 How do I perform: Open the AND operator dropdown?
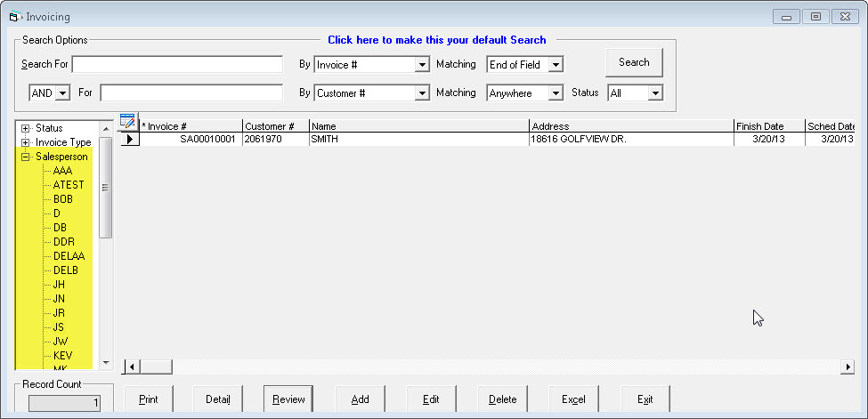[x=62, y=93]
